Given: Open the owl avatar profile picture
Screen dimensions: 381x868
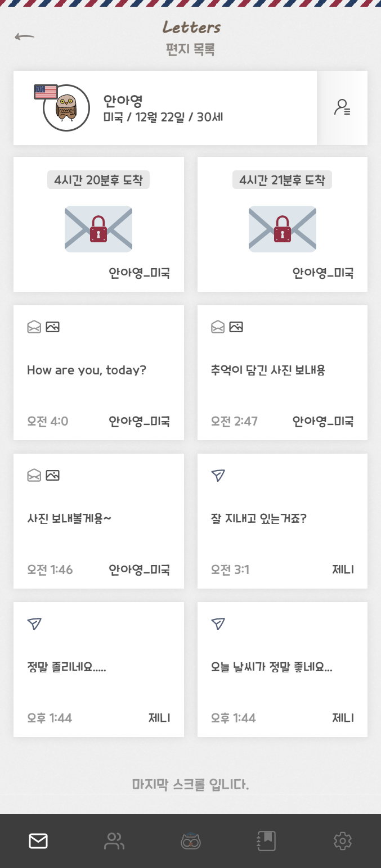Looking at the screenshot, I should pos(66,108).
